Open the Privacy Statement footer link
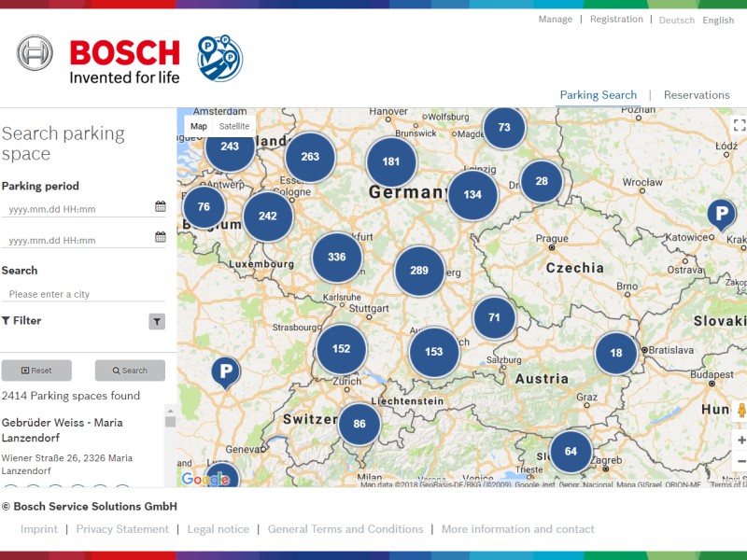Screen dimensions: 747x560 (122, 529)
